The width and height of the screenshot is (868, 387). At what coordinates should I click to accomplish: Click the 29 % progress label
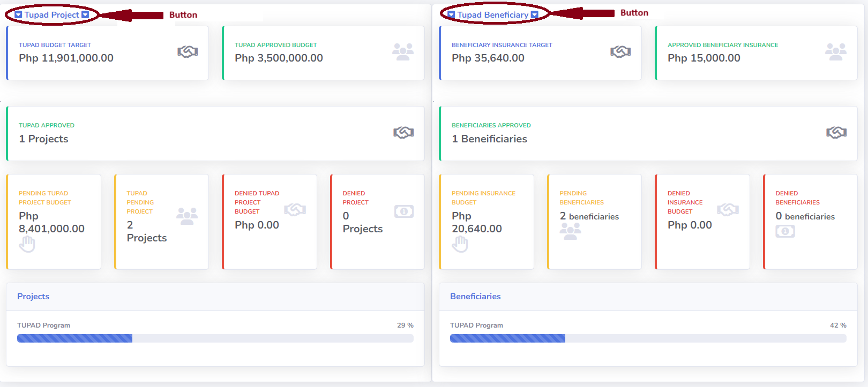coord(405,325)
